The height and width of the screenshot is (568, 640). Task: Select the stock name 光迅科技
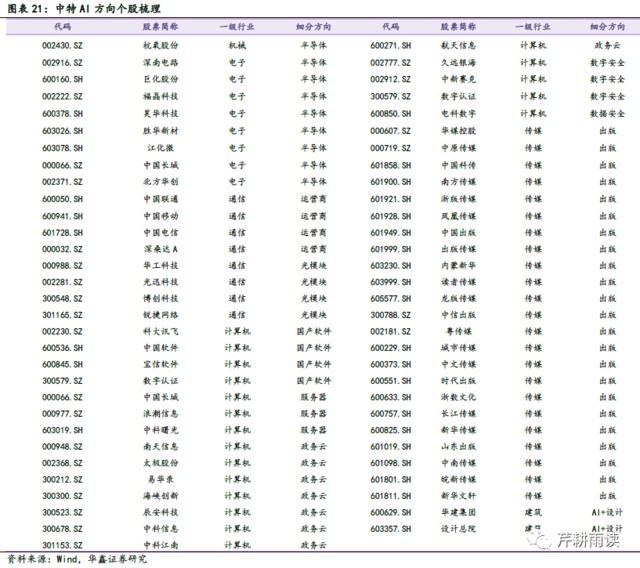pyautogui.click(x=161, y=282)
